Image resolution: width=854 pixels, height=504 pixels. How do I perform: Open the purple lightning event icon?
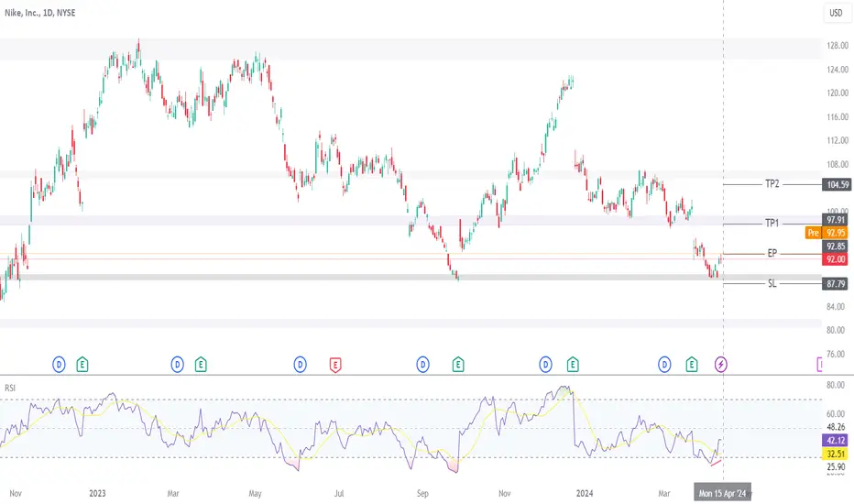[x=720, y=365]
